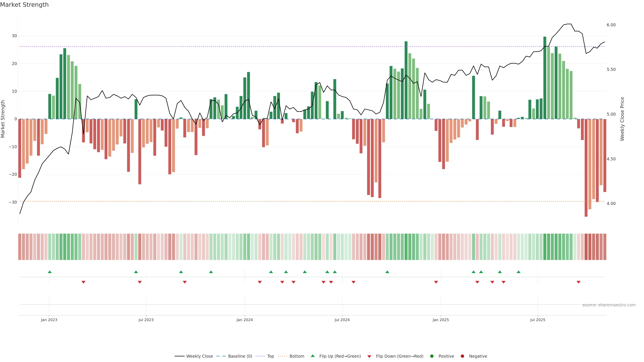
Task: Select the leftmost red flip-down marker
Action: click(x=84, y=282)
